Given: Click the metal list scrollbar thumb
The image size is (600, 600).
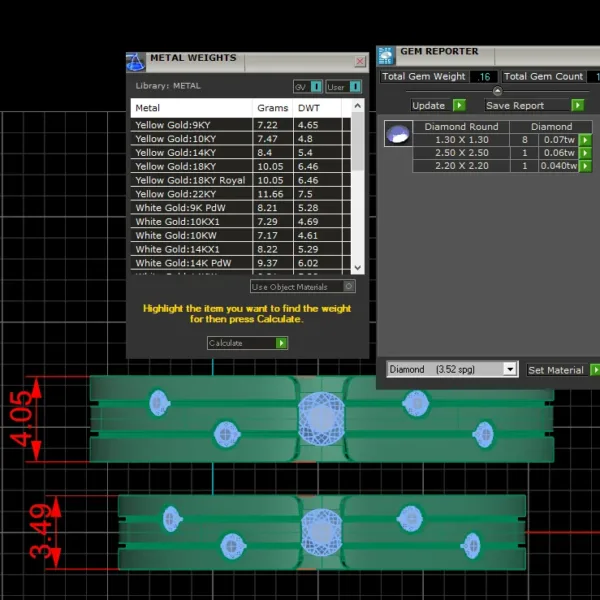Looking at the screenshot, I should coord(358,142).
